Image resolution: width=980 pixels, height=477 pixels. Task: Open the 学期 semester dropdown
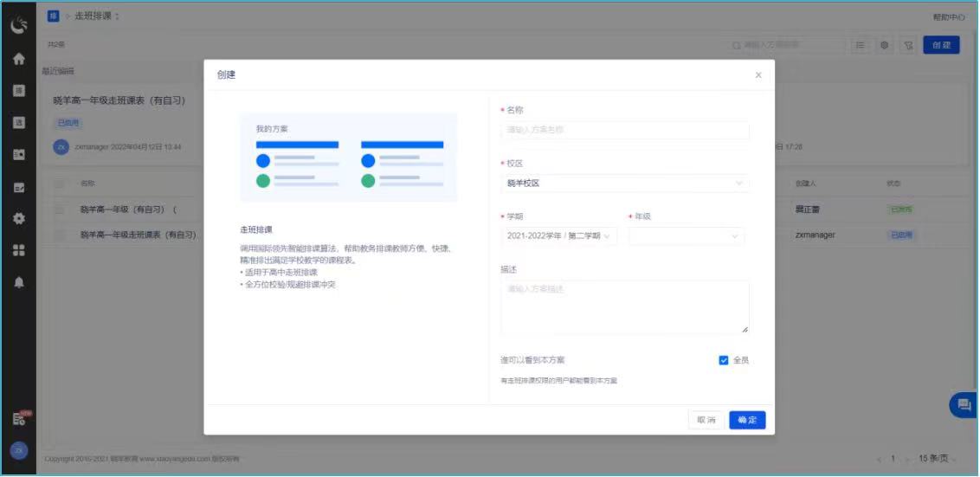[558, 236]
